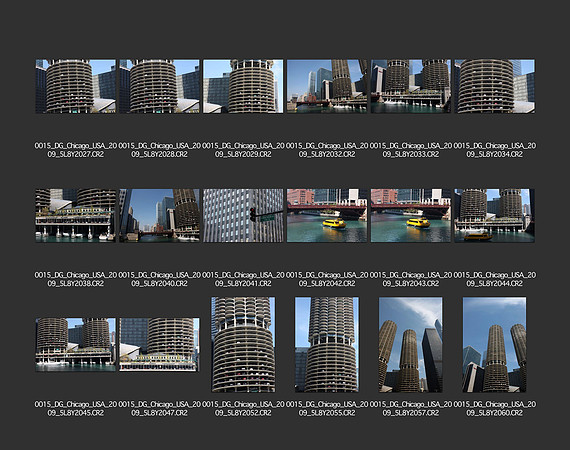This screenshot has height=450, width=570.
Task: Click filename label ending 5L8Y2047.CR2
Action: point(159,409)
